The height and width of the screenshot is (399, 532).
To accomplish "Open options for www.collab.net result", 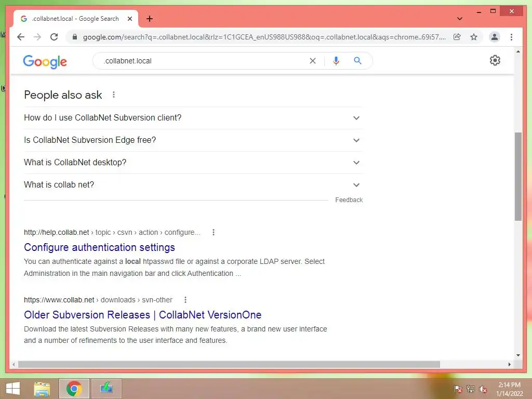I will 185,300.
